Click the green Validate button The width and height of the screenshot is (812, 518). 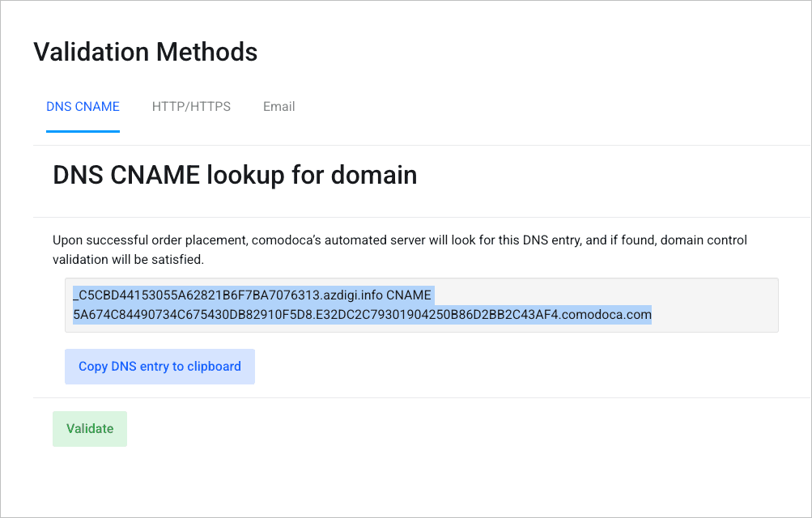pyautogui.click(x=90, y=429)
